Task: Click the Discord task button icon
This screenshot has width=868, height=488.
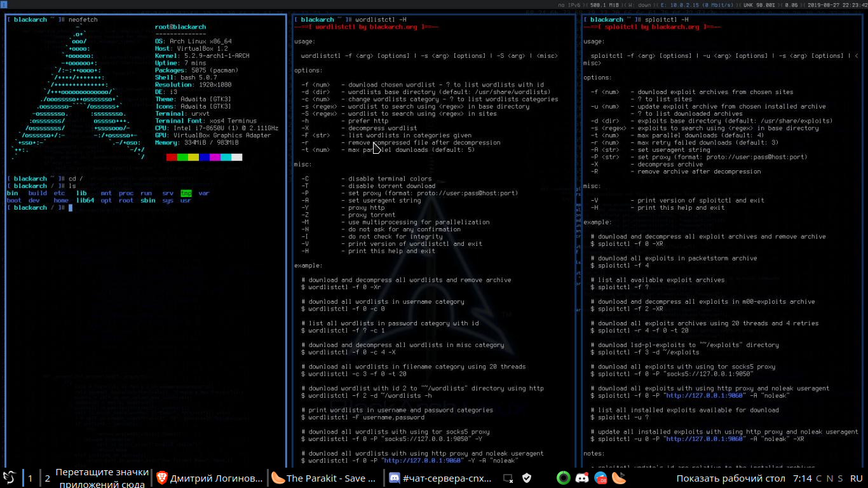Action: pos(394,478)
